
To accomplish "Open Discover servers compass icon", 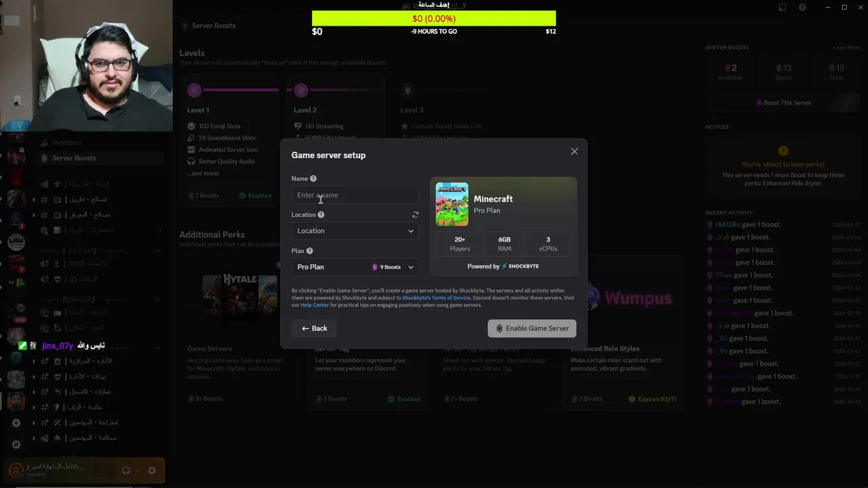I will 16,445.
